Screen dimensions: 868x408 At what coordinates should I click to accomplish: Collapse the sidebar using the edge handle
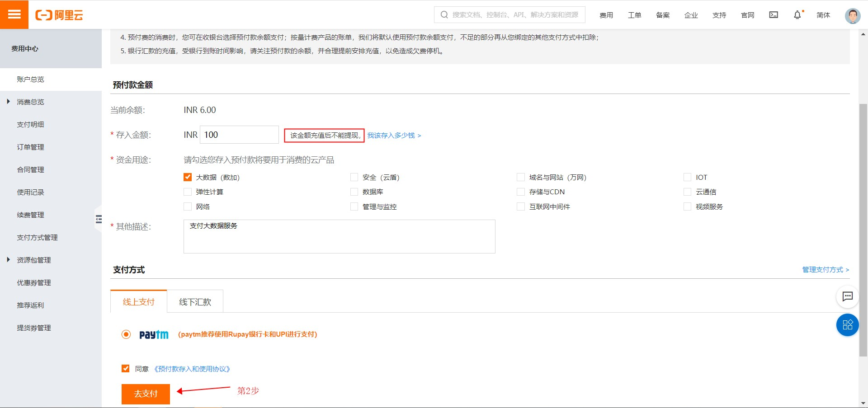(x=99, y=218)
